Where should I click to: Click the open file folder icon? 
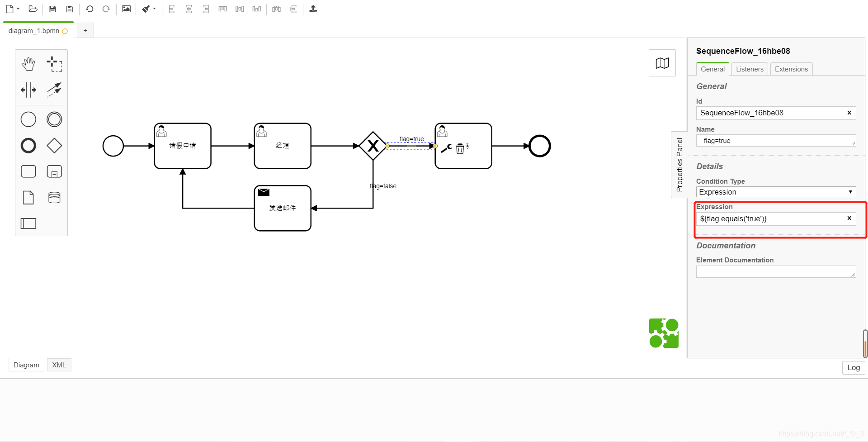tap(33, 9)
